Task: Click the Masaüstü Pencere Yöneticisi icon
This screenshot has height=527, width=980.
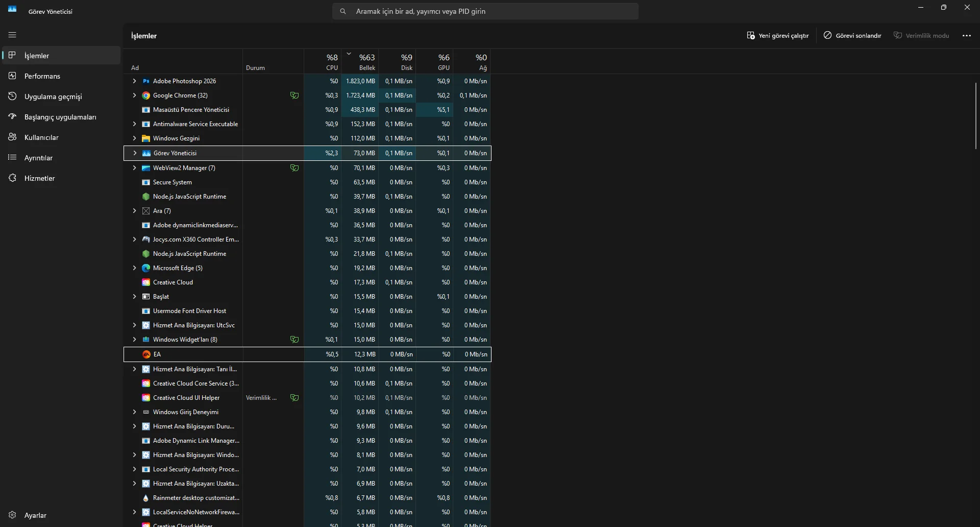Action: tap(146, 110)
